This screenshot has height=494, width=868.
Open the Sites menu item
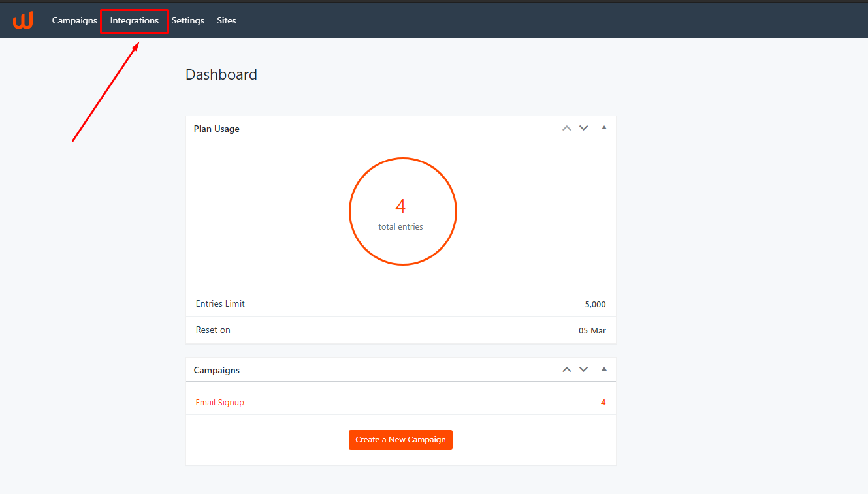coord(227,21)
